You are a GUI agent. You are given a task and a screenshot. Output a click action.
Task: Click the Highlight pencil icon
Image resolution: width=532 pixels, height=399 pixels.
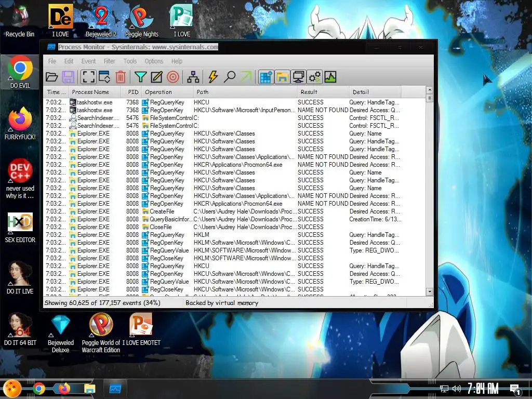pos(156,77)
